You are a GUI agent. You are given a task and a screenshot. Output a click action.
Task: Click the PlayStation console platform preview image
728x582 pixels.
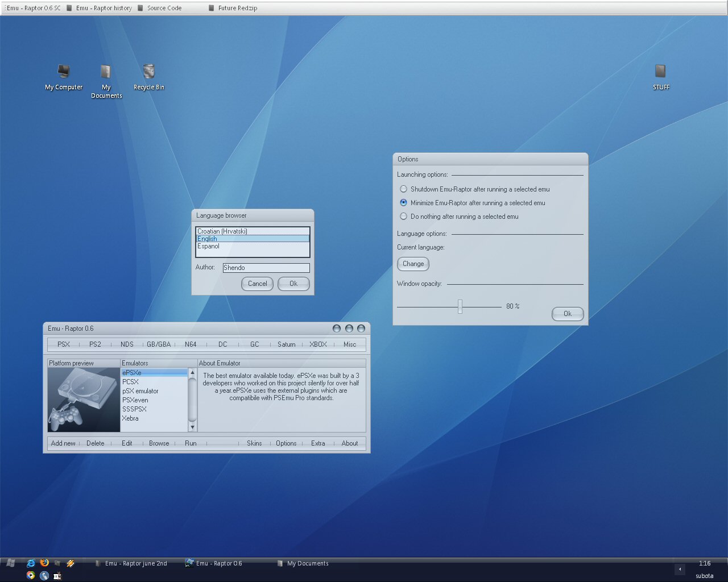pyautogui.click(x=84, y=400)
